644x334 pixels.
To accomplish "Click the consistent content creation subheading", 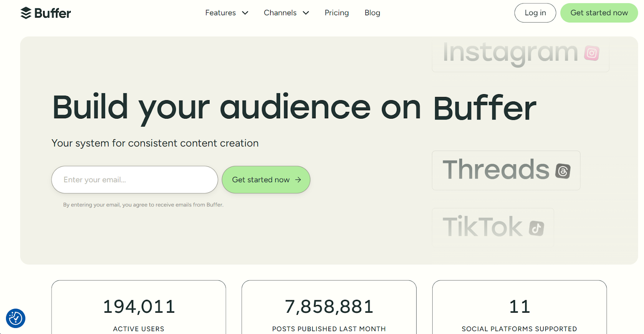I will click(x=155, y=143).
